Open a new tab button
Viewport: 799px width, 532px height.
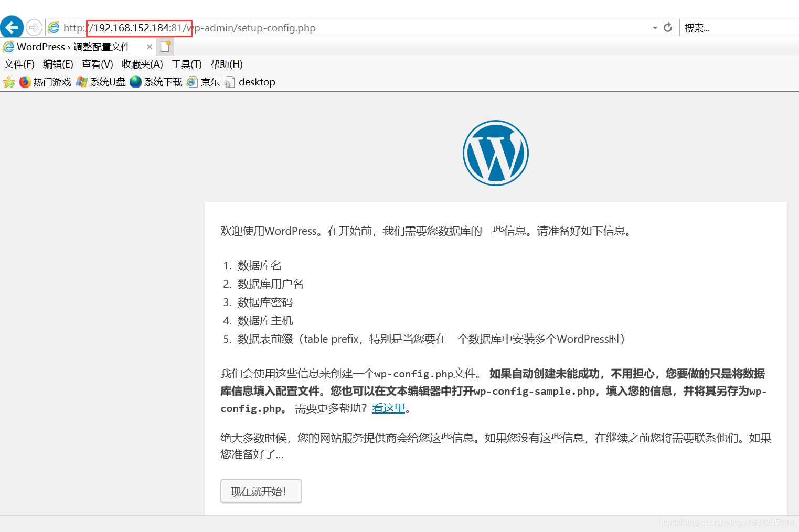coord(165,47)
